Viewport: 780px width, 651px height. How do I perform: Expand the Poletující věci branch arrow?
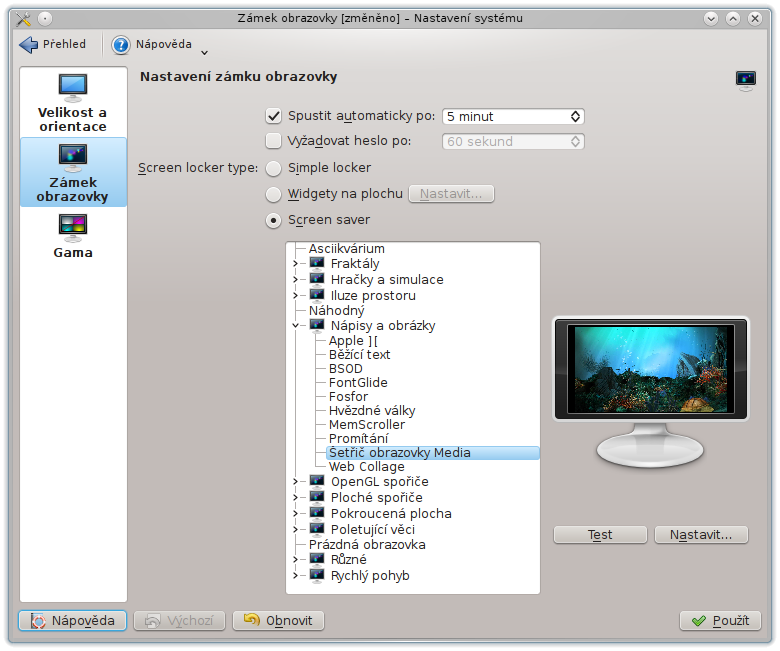tap(295, 529)
